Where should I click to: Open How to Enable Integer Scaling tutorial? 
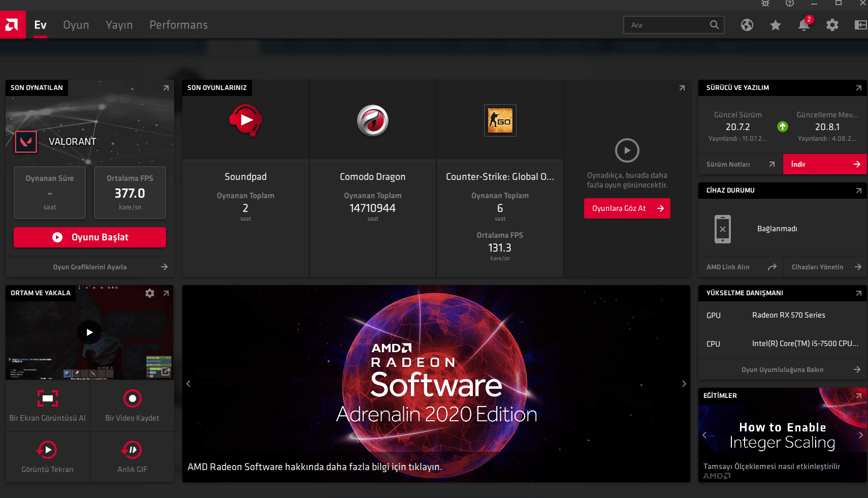(783, 435)
